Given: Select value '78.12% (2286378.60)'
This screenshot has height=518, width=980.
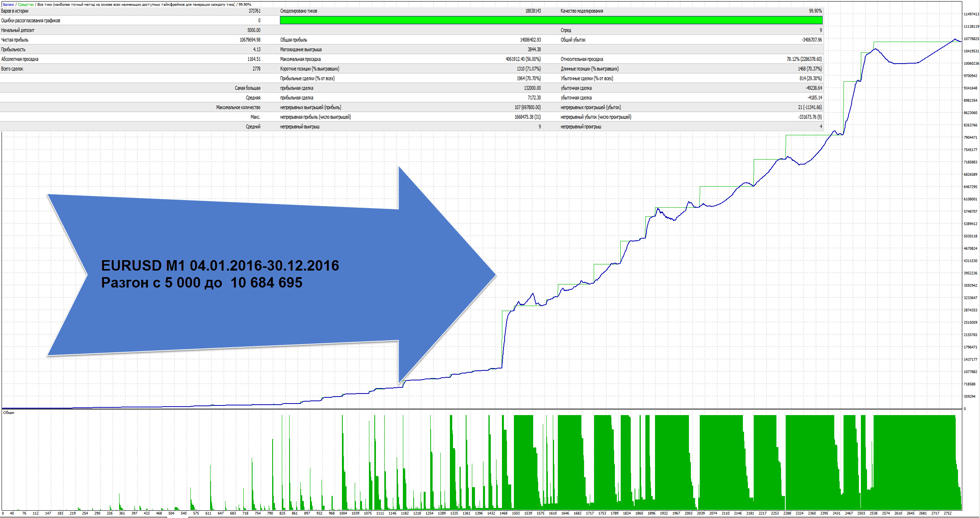Looking at the screenshot, I should (x=804, y=59).
